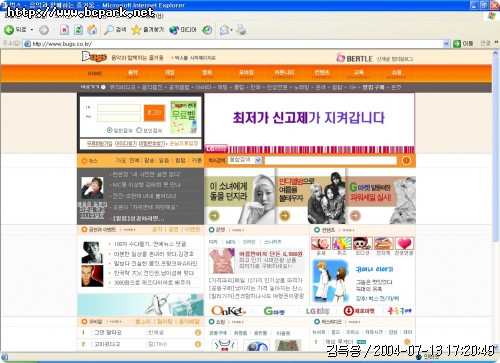Open the 모바일 tab in orange navigation
The height and width of the screenshot is (363, 500).
pyautogui.click(x=246, y=74)
